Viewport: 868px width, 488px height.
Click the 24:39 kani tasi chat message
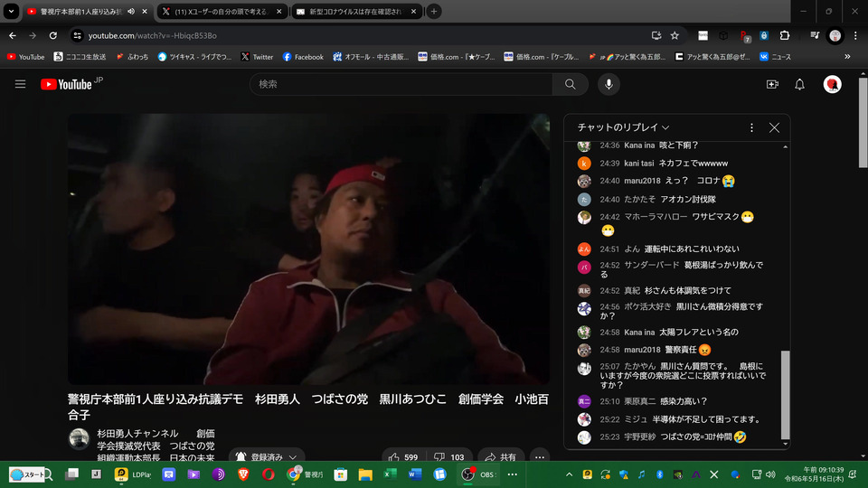675,164
